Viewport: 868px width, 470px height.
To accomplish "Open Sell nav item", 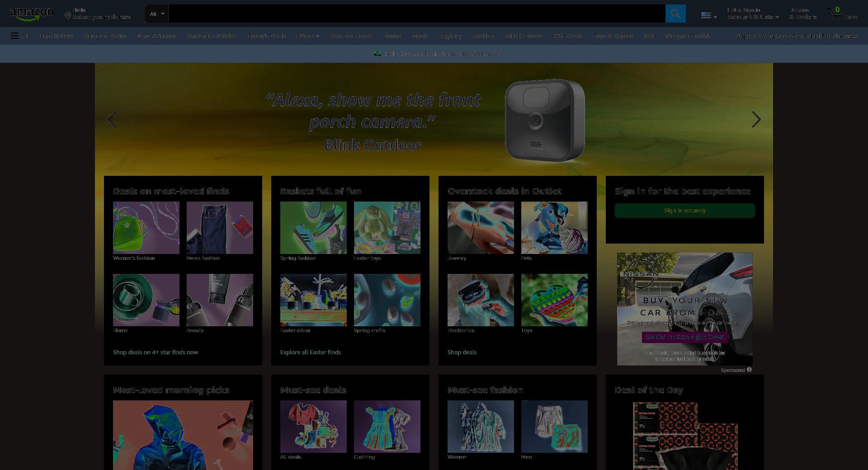I will pyautogui.click(x=649, y=36).
